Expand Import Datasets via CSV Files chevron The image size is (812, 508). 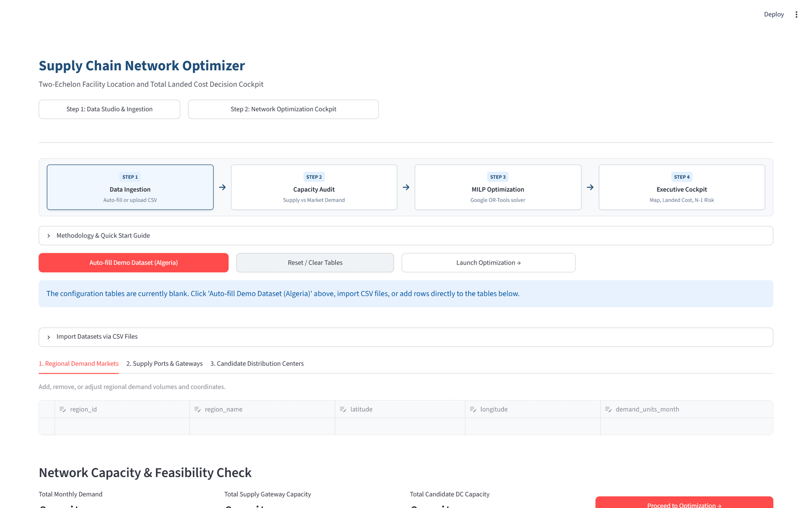(x=49, y=337)
